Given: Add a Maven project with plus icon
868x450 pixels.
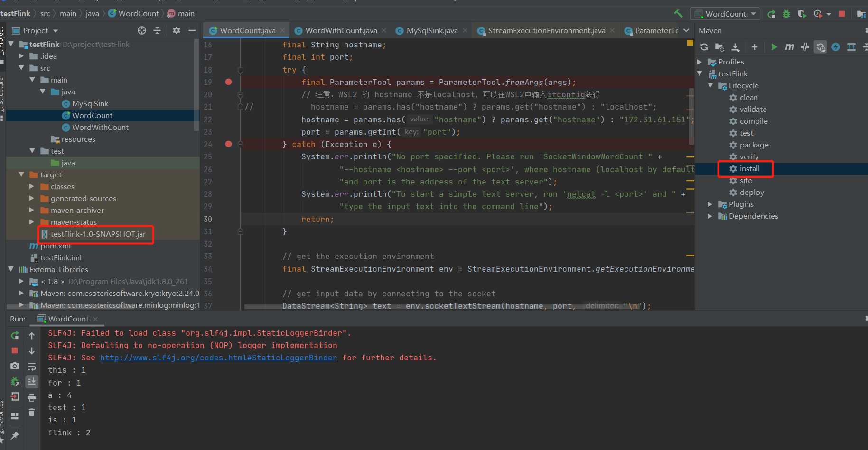Looking at the screenshot, I should [x=755, y=47].
